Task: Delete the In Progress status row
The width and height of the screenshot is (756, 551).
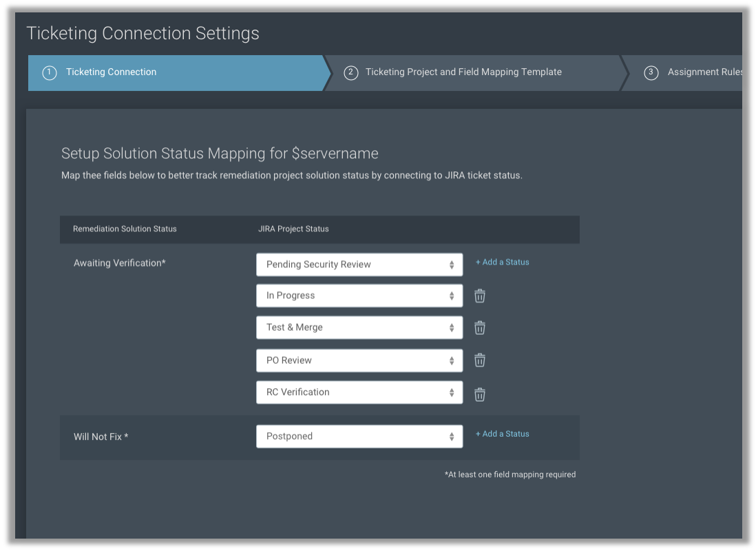Action: pyautogui.click(x=480, y=296)
